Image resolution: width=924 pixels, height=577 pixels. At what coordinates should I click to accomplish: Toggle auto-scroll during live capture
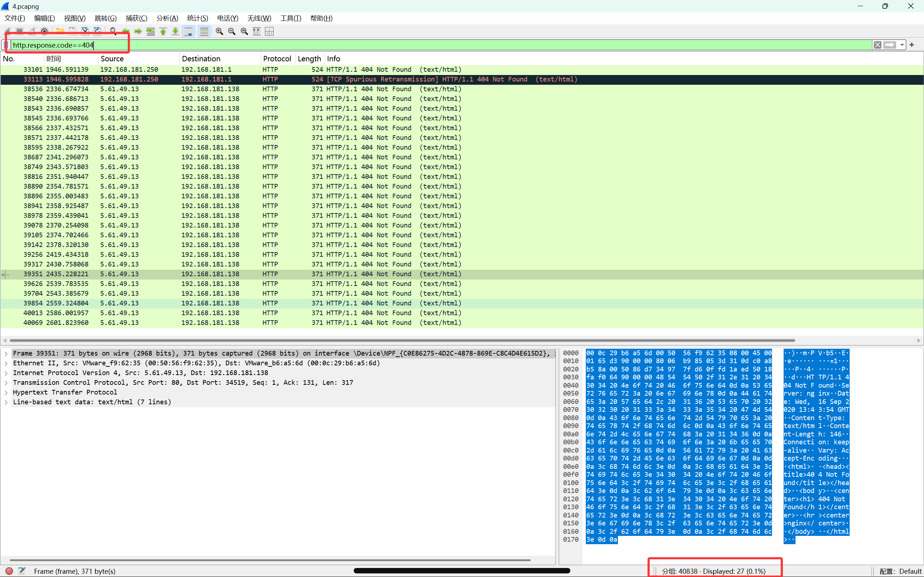coord(188,31)
